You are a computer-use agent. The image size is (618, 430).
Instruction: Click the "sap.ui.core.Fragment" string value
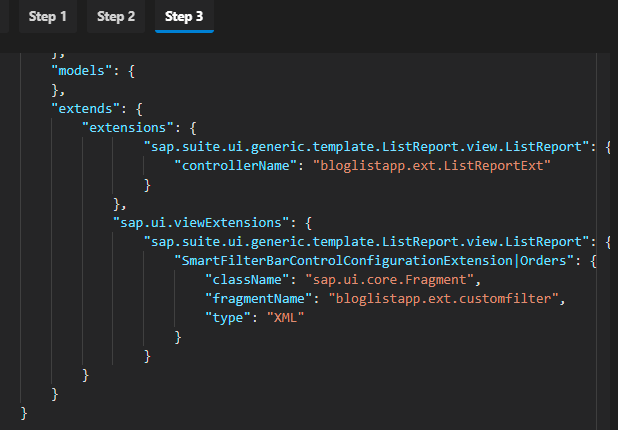click(x=389, y=280)
